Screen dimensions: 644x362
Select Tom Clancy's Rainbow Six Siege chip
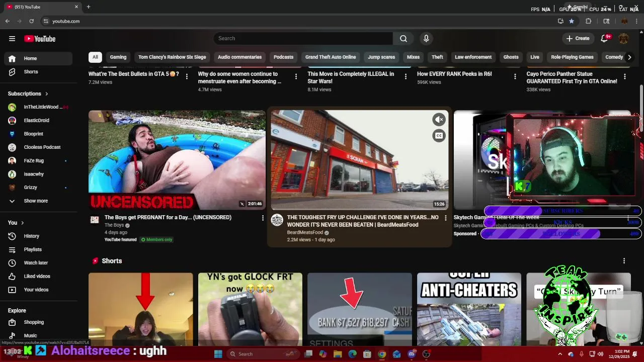(x=172, y=57)
